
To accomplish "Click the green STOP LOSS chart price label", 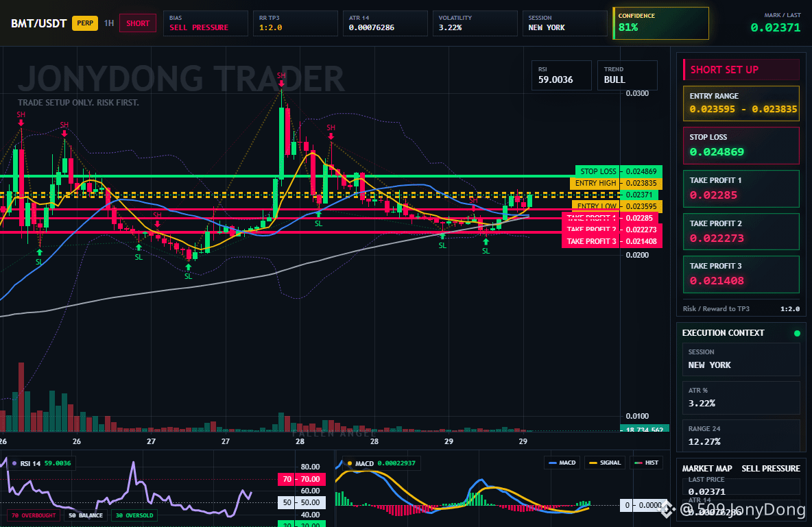I will [619, 171].
